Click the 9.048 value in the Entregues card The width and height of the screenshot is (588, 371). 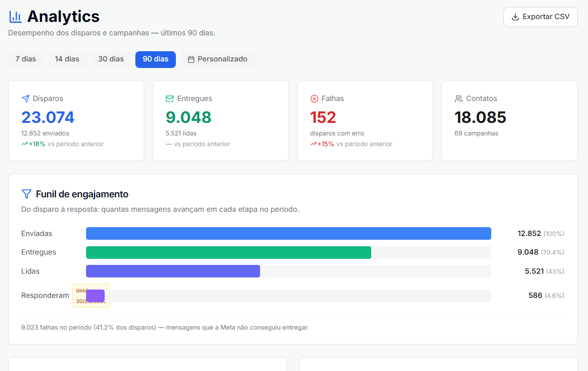click(188, 117)
